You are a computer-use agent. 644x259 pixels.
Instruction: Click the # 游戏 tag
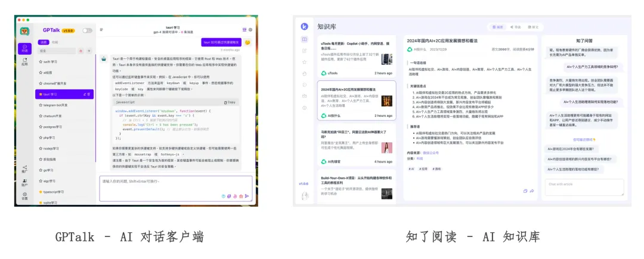pyautogui.click(x=437, y=169)
